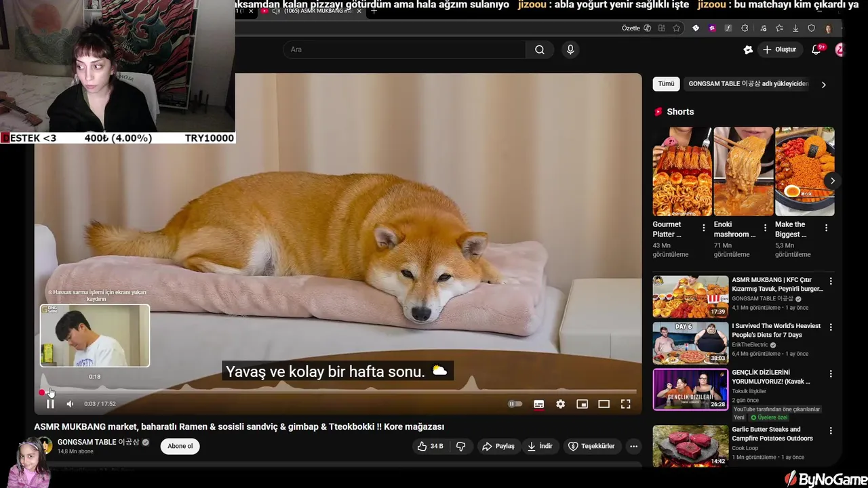Open options for Garlic Butter Steaks video
This screenshot has width=868, height=488.
tap(831, 431)
